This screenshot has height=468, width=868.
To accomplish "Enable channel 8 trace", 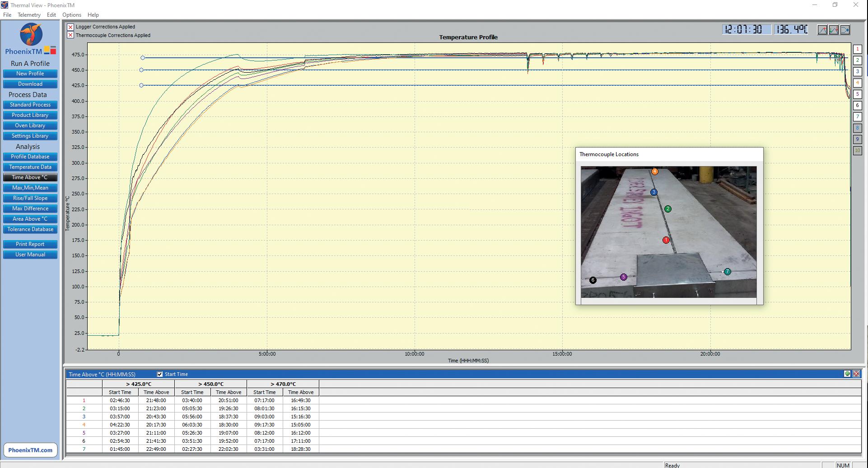I will tap(857, 128).
